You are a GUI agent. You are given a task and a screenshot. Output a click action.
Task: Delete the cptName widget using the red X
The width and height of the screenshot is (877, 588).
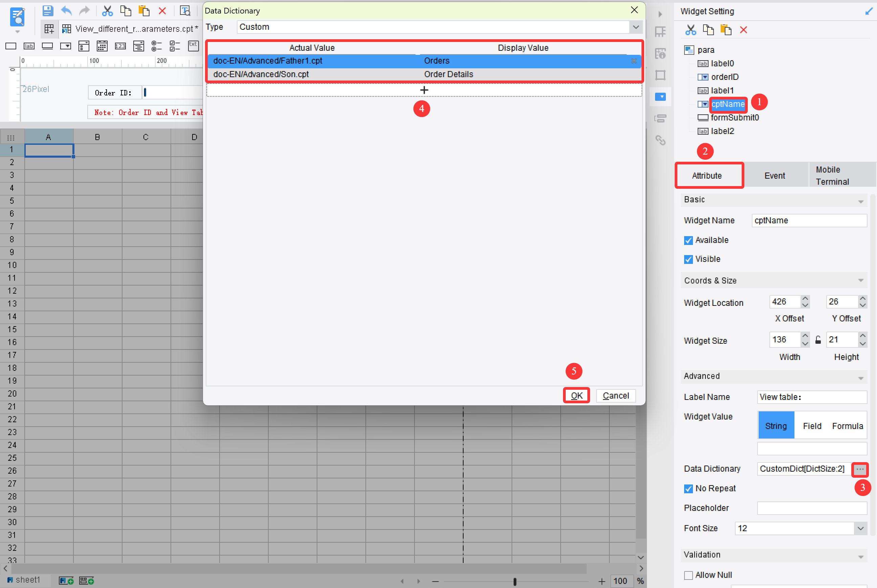click(x=744, y=30)
